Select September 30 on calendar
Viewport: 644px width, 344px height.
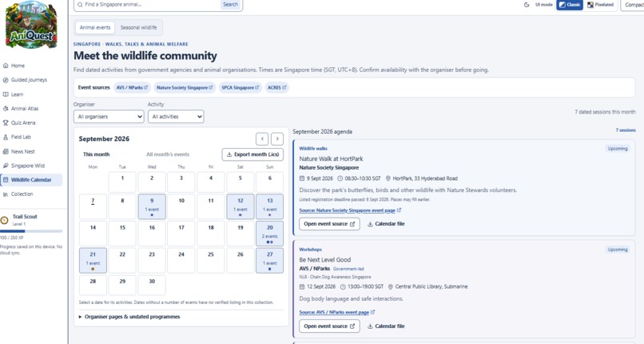click(152, 286)
